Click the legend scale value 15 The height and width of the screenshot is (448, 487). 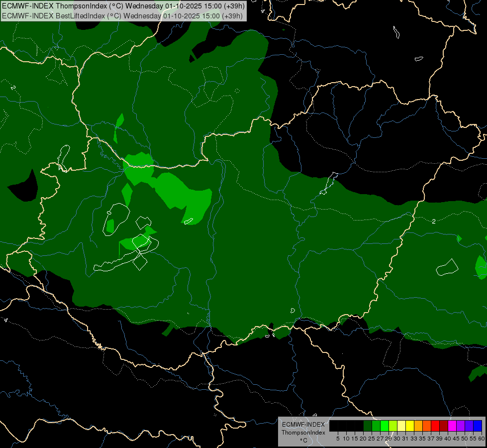[x=355, y=439]
